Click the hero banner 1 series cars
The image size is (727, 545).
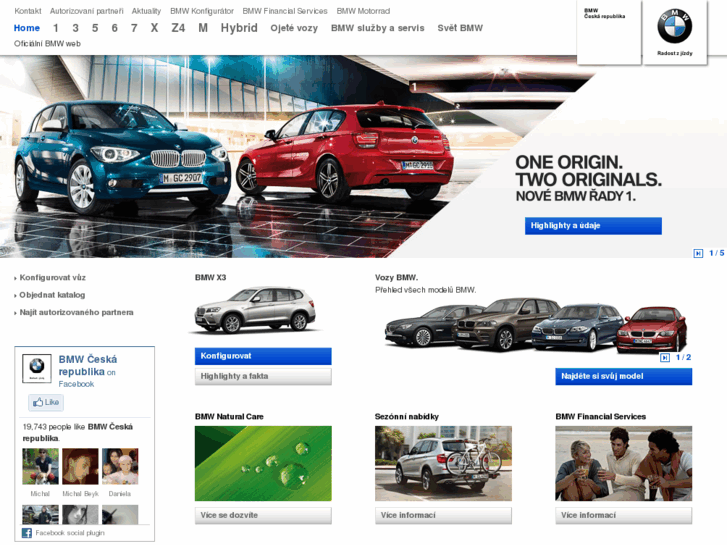(x=232, y=158)
